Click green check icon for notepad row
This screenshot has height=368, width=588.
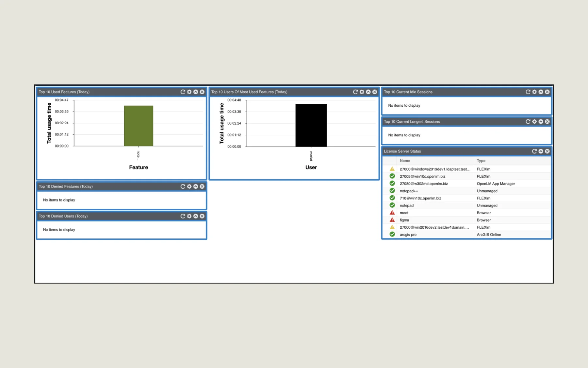(x=392, y=205)
